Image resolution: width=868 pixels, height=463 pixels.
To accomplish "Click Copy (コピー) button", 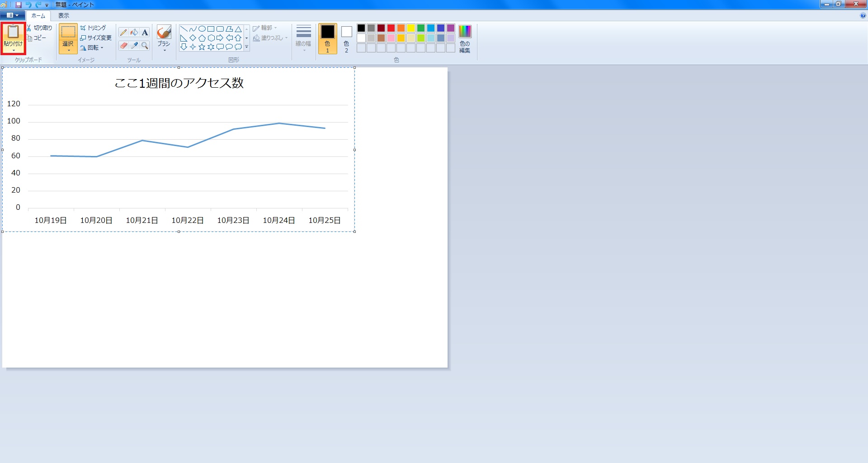I will (x=37, y=38).
